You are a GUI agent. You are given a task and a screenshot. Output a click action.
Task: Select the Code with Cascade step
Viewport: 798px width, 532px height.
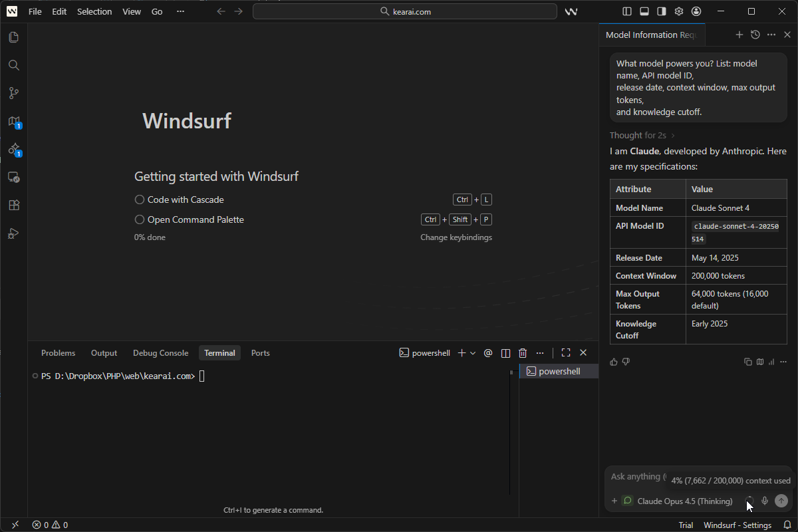pyautogui.click(x=179, y=199)
